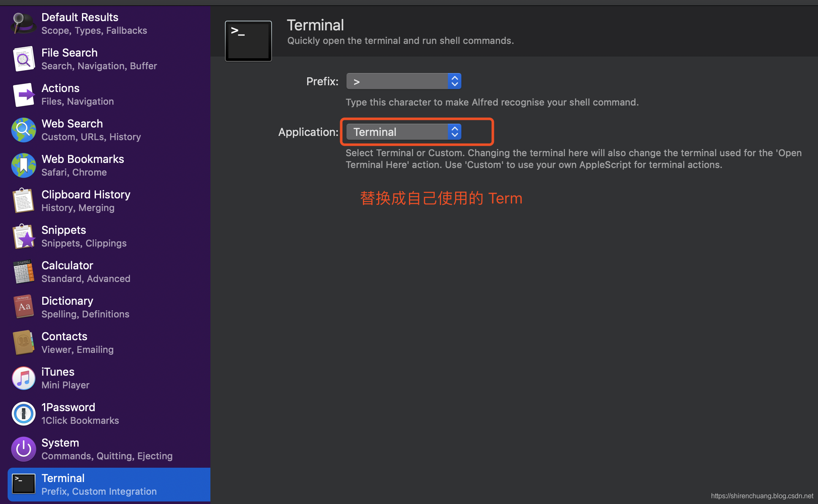Click the Default Results bowler hat icon

click(x=23, y=23)
